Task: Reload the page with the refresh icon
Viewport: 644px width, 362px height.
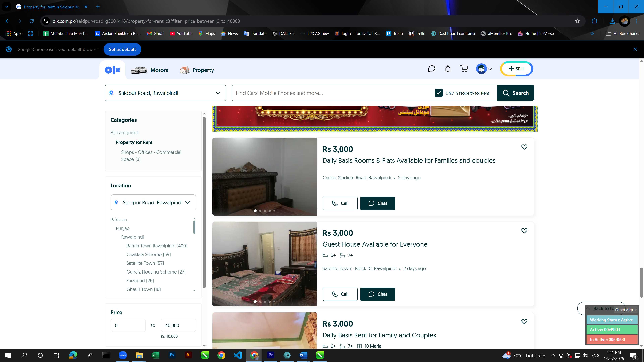Action: click(32, 21)
